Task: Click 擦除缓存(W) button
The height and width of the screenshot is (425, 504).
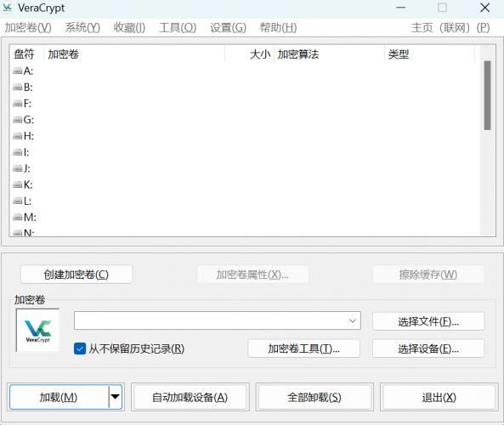Action: (428, 275)
